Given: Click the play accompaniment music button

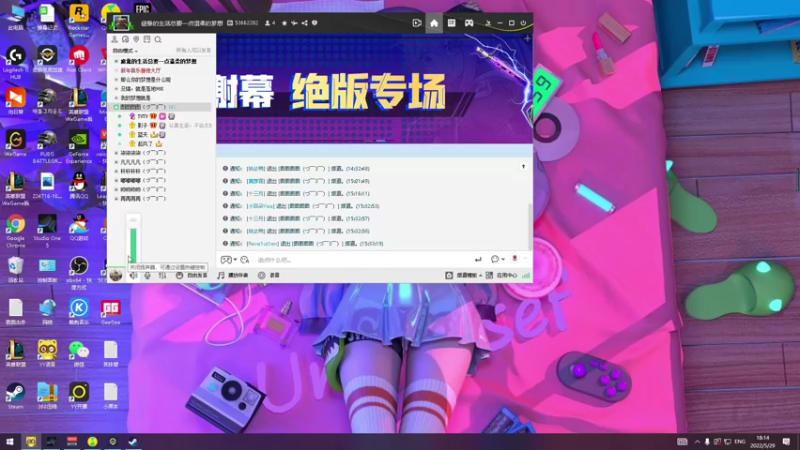Looking at the screenshot, I should tap(233, 276).
